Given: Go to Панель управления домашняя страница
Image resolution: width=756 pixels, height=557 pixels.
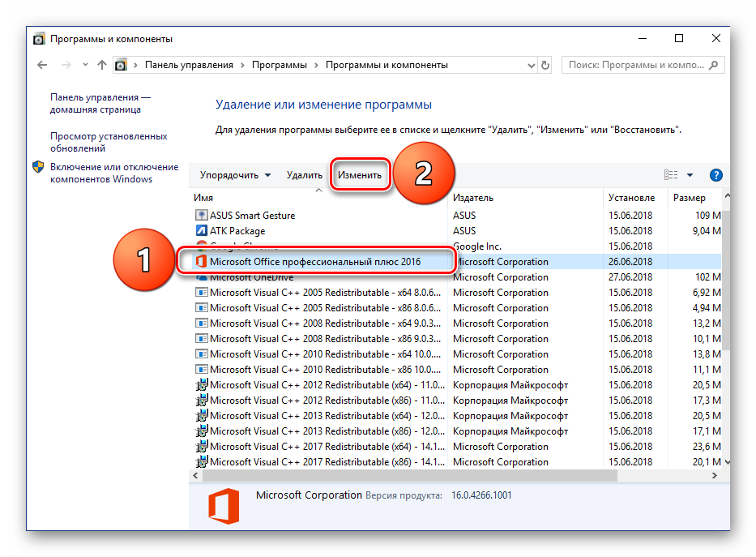Looking at the screenshot, I should pos(100,103).
